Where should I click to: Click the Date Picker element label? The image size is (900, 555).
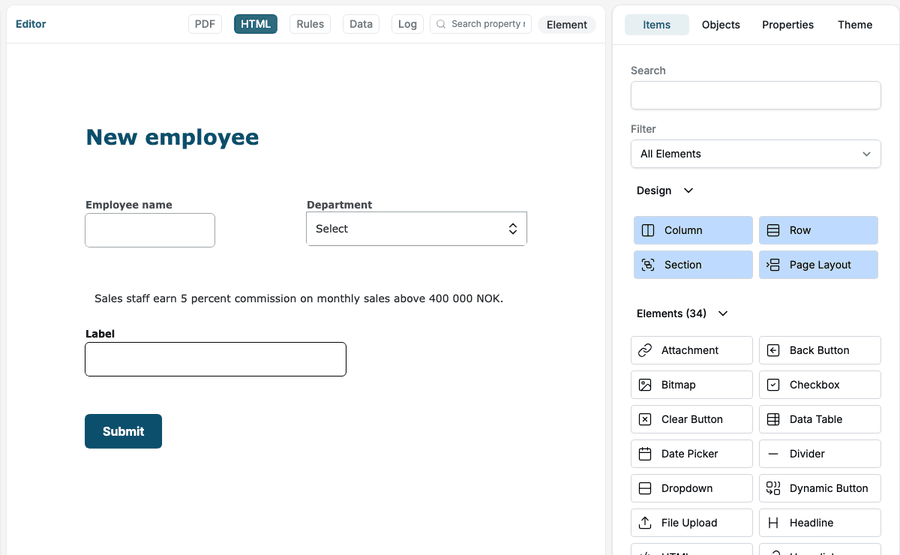tap(689, 453)
